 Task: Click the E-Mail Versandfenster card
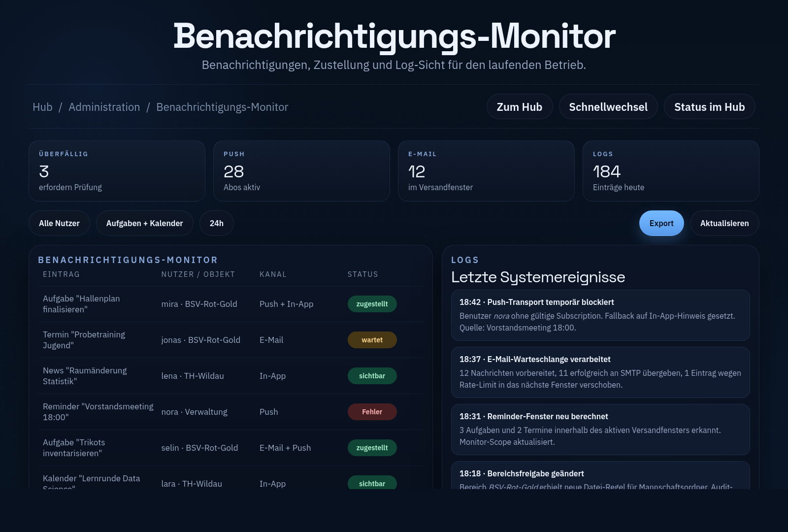point(486,171)
